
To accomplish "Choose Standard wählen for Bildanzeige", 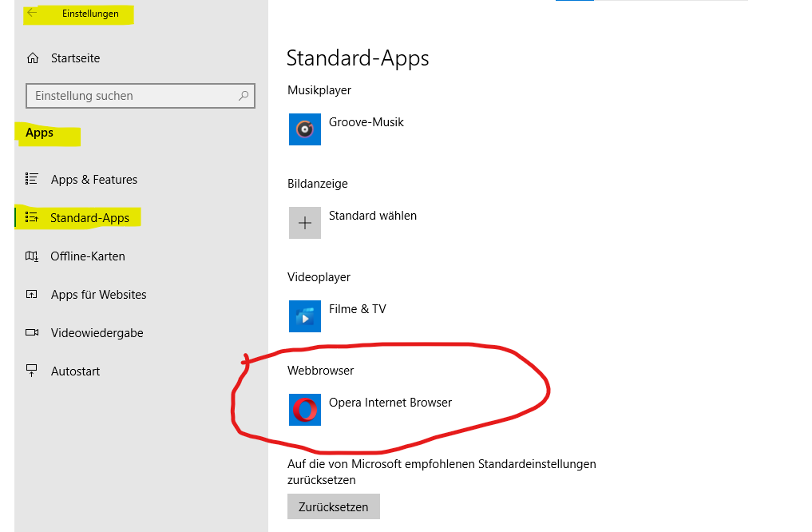I will [372, 216].
